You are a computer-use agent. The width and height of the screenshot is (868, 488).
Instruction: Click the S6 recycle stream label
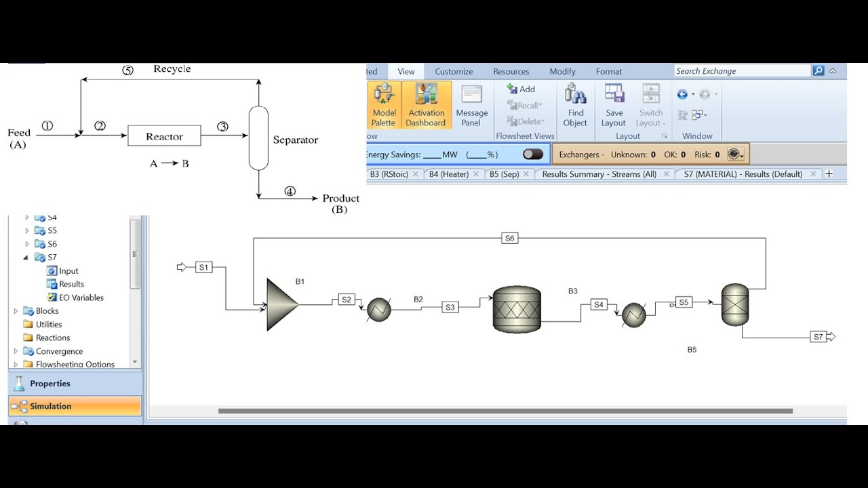[x=510, y=238]
